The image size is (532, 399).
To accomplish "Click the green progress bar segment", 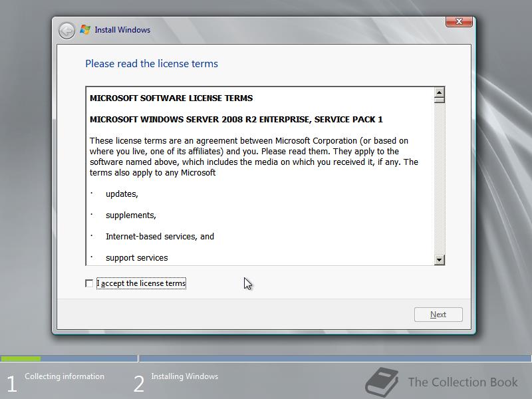I will click(x=21, y=358).
